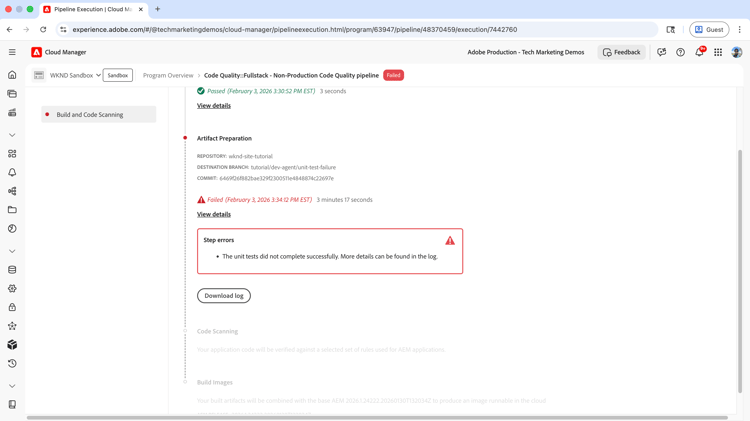Click the Code Scanning timeline marker

[x=185, y=331]
